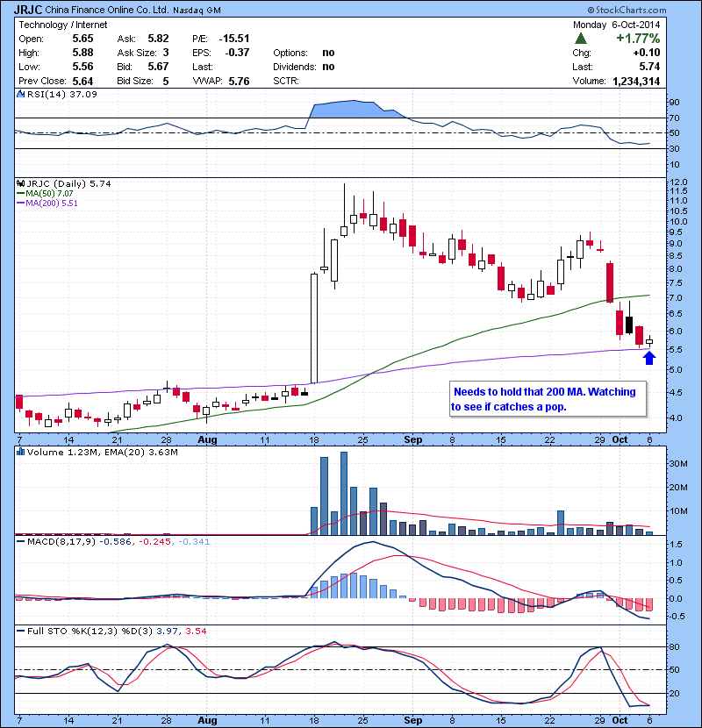Click the MA(50) 7.07 legend text
702x728 pixels.
tap(49, 194)
